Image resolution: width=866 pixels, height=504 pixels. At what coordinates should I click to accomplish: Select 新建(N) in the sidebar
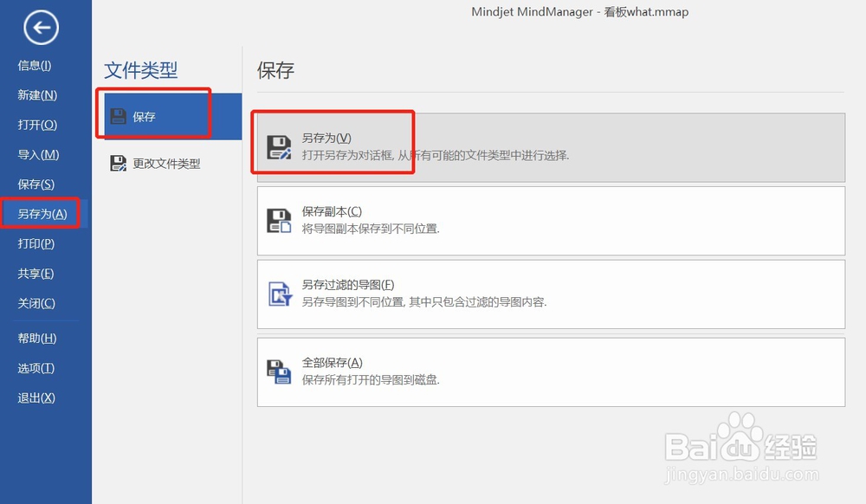pyautogui.click(x=37, y=95)
